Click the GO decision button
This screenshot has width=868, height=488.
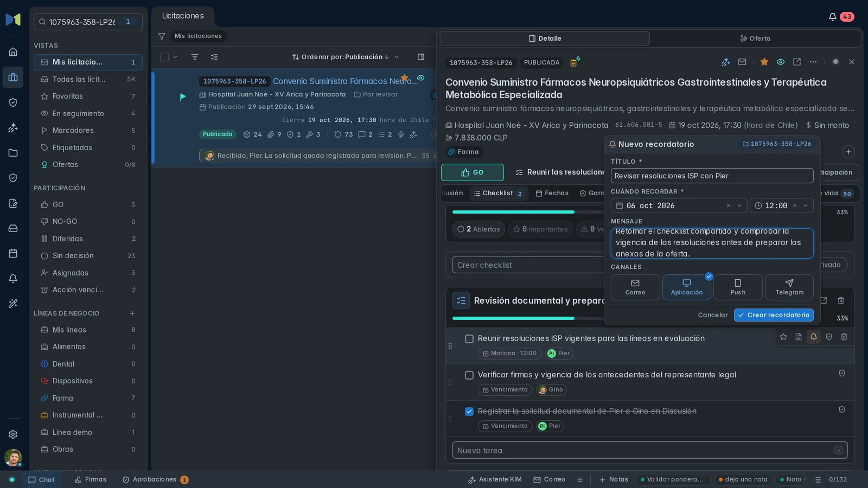point(473,172)
